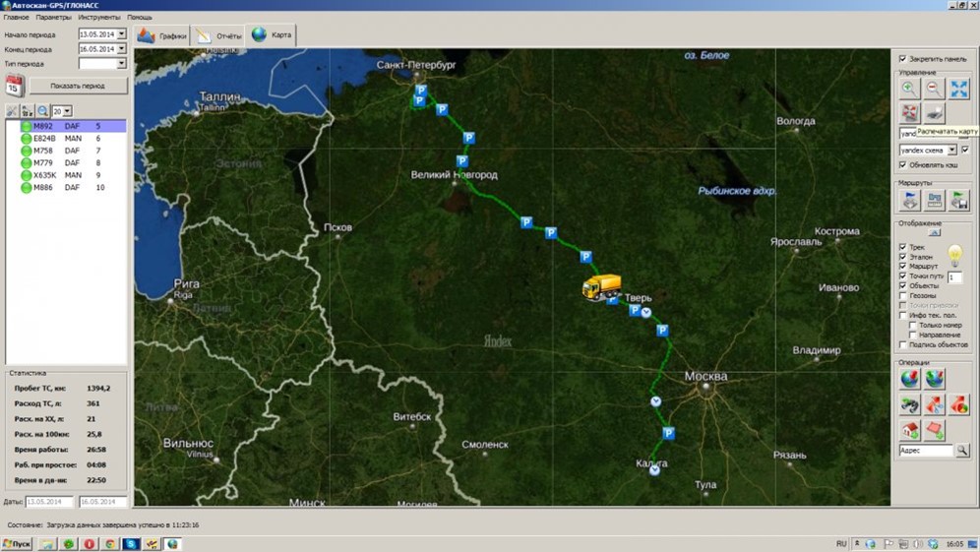
Task: Click the RU language indicator in tray
Action: coord(841,544)
